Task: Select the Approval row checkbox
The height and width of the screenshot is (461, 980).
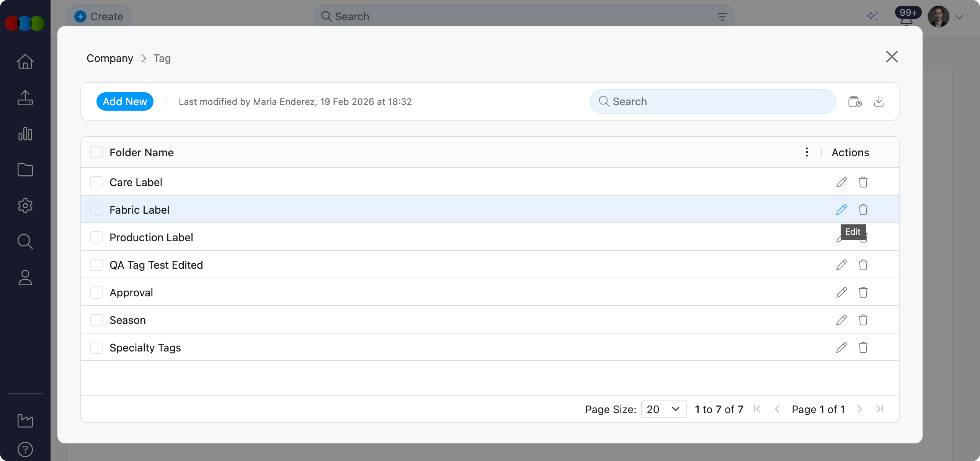Action: [96, 293]
